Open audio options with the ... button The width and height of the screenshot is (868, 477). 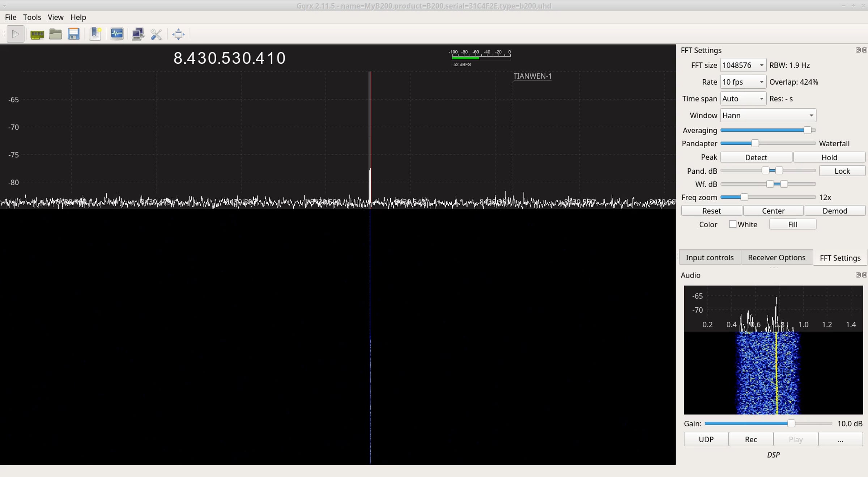[840, 439]
